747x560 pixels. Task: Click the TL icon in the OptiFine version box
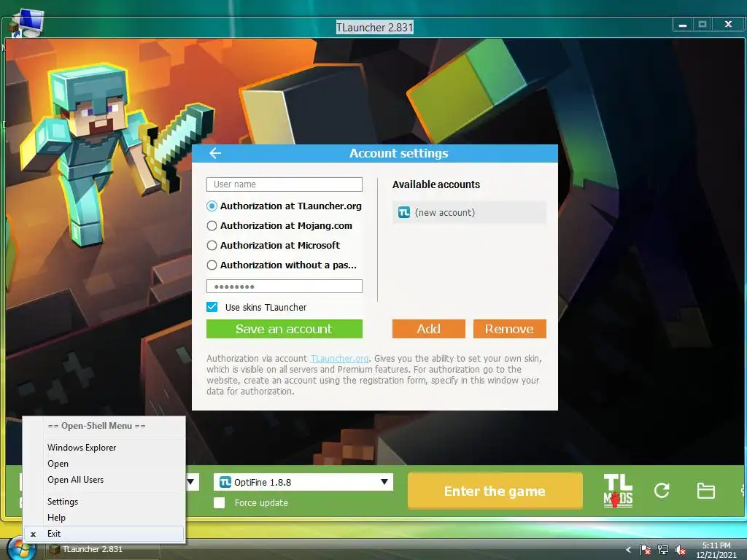tap(225, 482)
